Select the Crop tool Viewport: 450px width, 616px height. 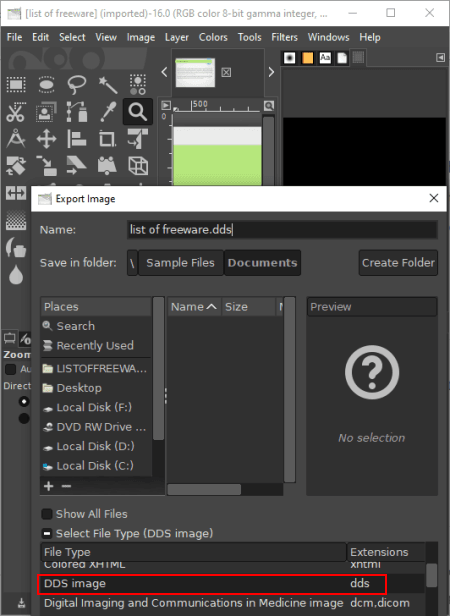(107, 139)
